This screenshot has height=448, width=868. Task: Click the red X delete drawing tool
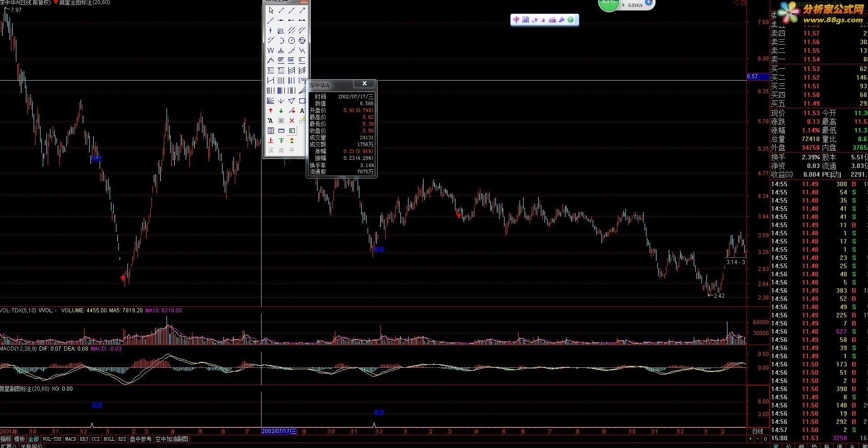(x=292, y=121)
